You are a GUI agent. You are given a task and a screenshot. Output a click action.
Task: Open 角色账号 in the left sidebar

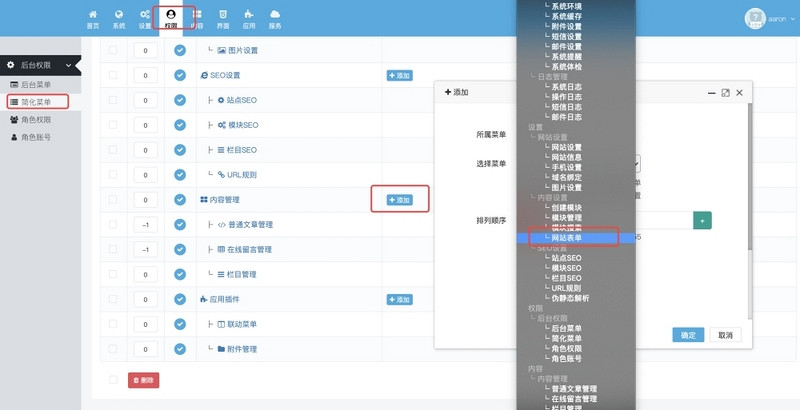(x=36, y=137)
